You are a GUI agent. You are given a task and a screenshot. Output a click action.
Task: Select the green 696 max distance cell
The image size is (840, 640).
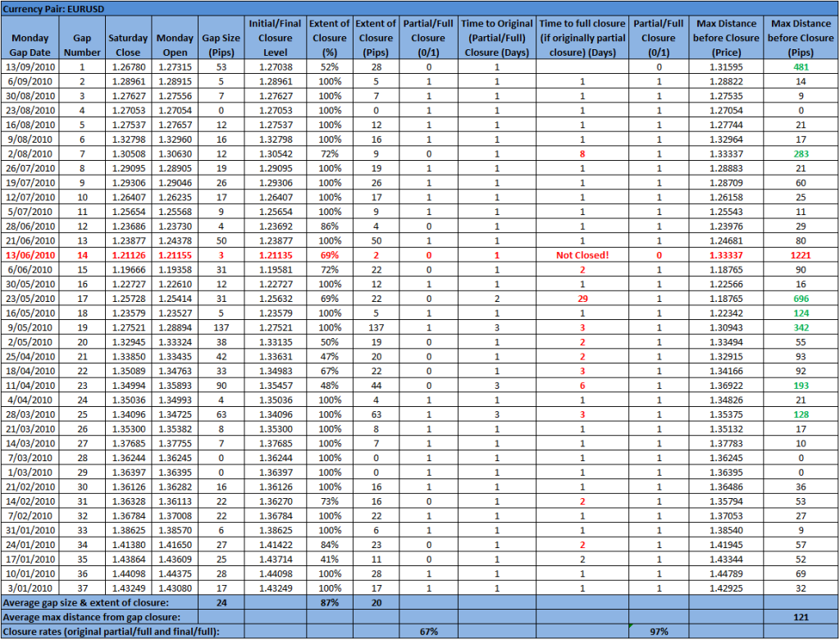pos(801,299)
